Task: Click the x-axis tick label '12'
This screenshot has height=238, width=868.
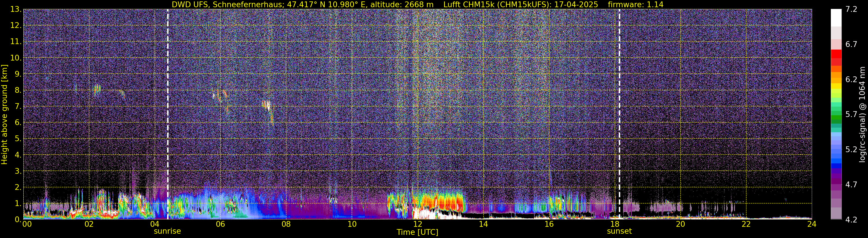Action: 417,224
